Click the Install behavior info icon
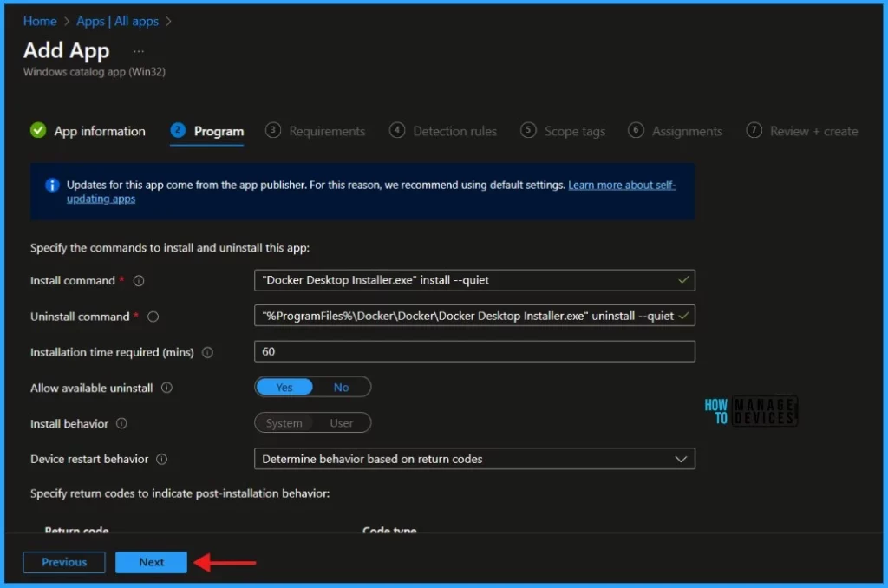This screenshot has height=588, width=888. [x=121, y=424]
